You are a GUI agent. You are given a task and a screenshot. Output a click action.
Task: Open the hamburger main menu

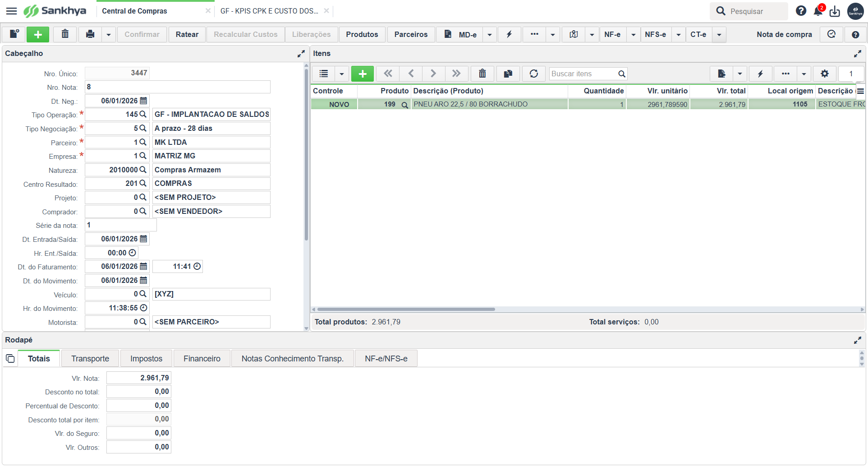click(11, 11)
